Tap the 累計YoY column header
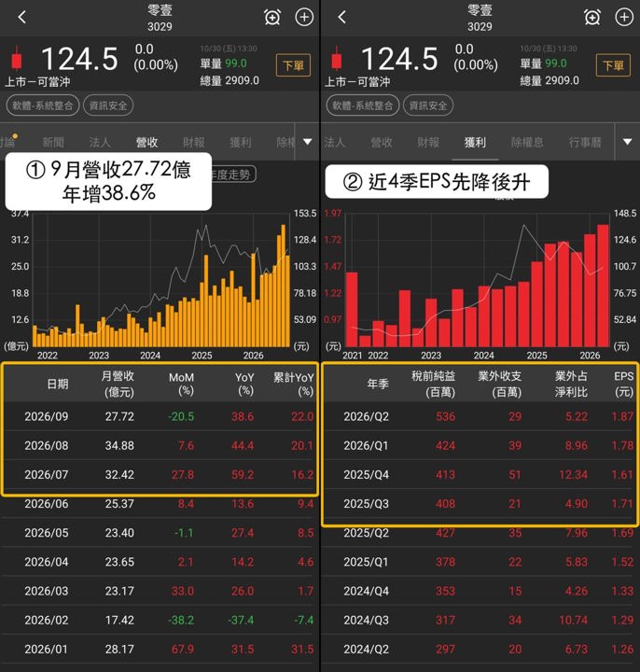 [x=294, y=384]
